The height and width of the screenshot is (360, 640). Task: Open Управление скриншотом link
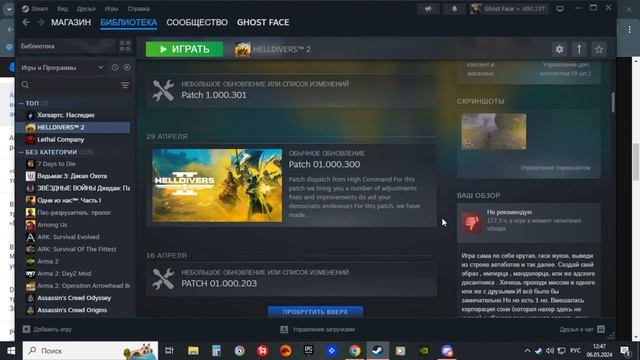point(555,168)
